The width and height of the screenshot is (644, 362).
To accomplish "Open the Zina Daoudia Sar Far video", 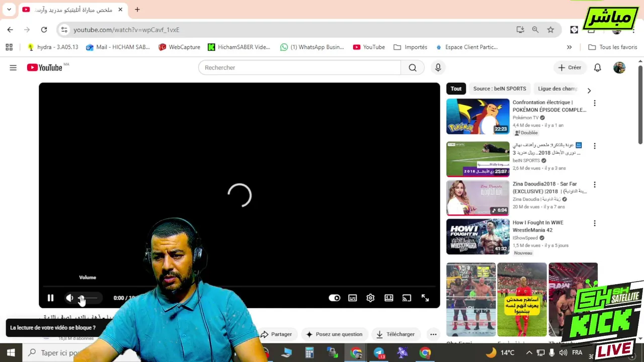I will pyautogui.click(x=478, y=198).
